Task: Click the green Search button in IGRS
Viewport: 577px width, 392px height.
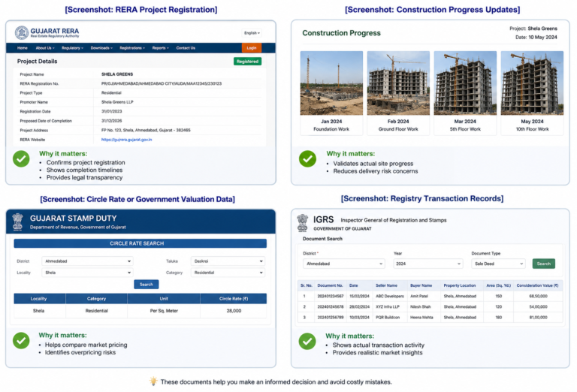Action: [543, 264]
